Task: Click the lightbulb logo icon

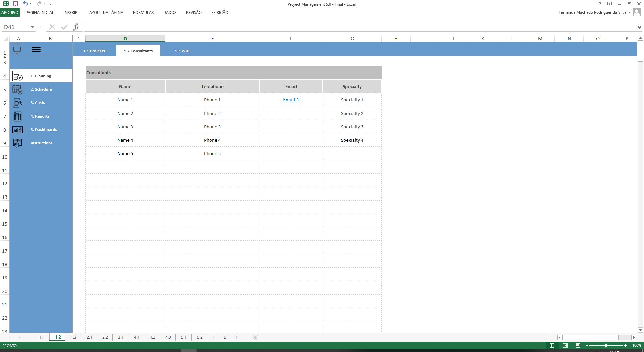Action: point(17,50)
